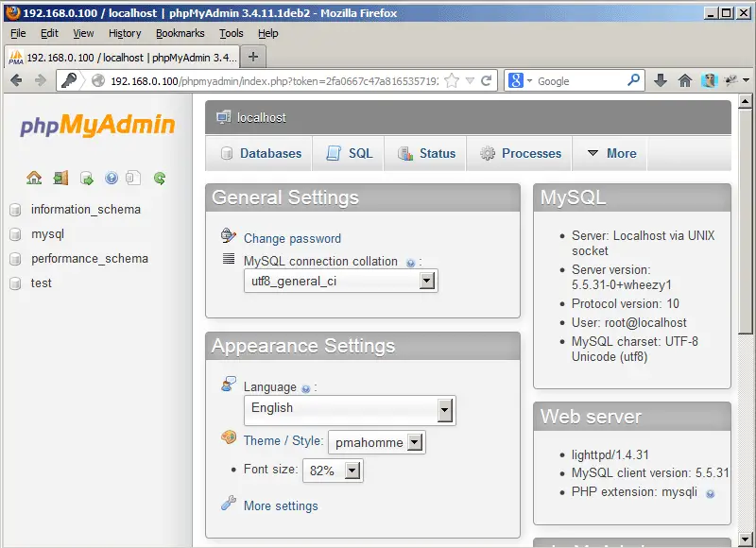Click the phpMyAdmin logo
Image resolution: width=756 pixels, height=548 pixels.
[x=97, y=126]
